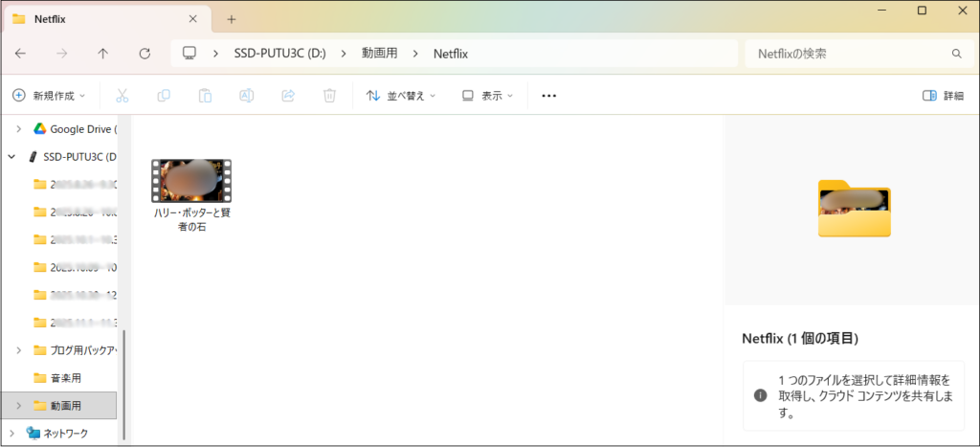This screenshot has width=980, height=447.
Task: Click the Netflix (1 個の項目) heading
Action: (x=799, y=339)
